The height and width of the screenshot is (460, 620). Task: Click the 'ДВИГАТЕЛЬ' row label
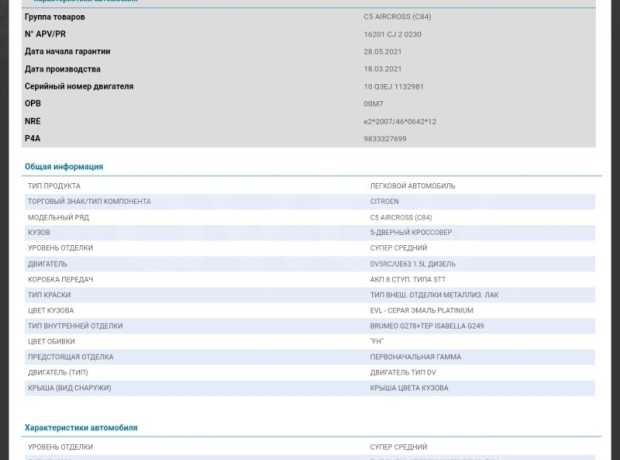click(47, 264)
